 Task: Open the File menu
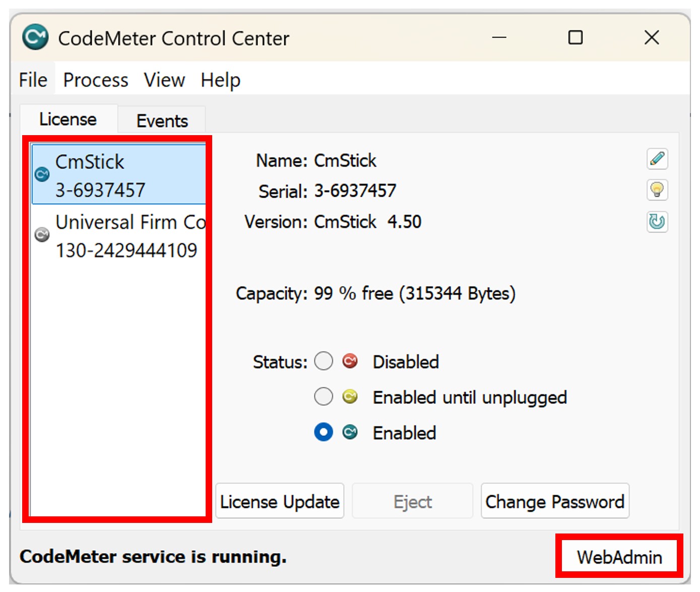click(x=33, y=80)
